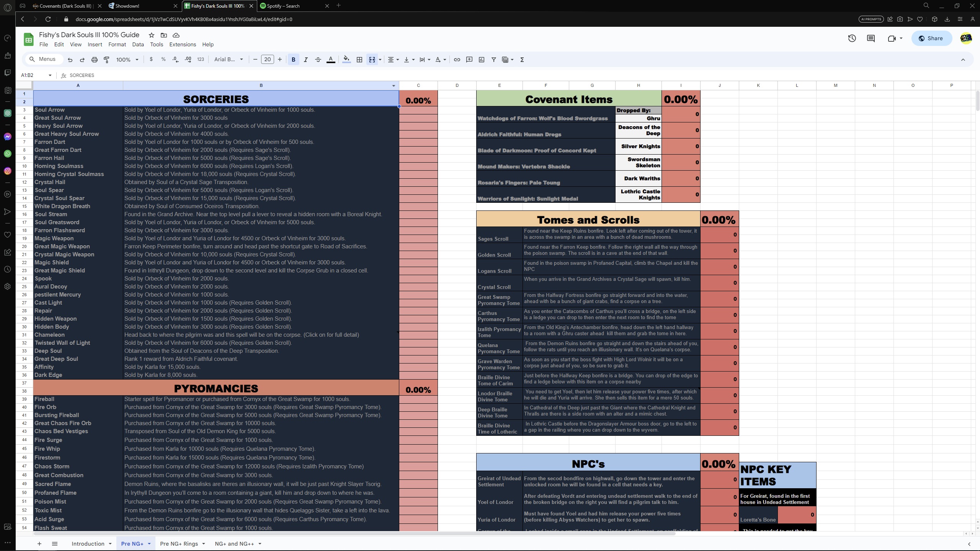The image size is (980, 551).
Task: Toggle strikethrough formatting
Action: click(318, 60)
